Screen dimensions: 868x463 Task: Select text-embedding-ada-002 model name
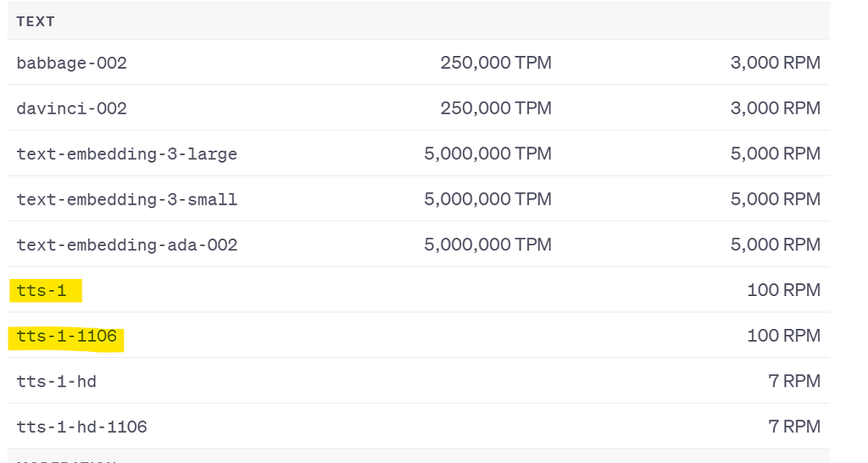point(126,245)
